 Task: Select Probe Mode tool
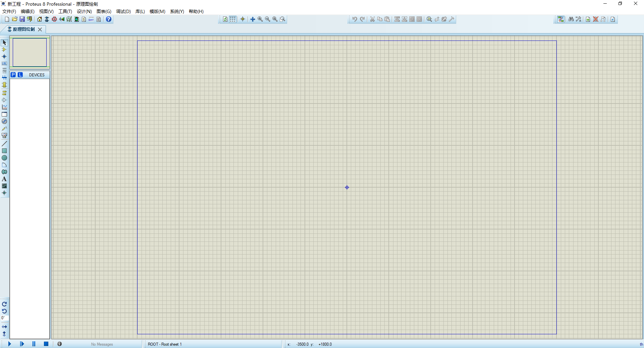point(4,129)
